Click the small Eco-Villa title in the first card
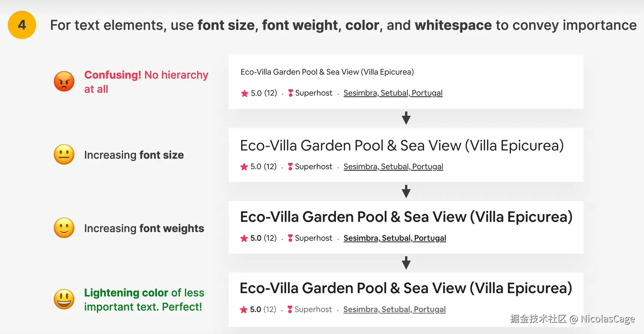Image resolution: width=644 pixels, height=334 pixels. pyautogui.click(x=327, y=72)
